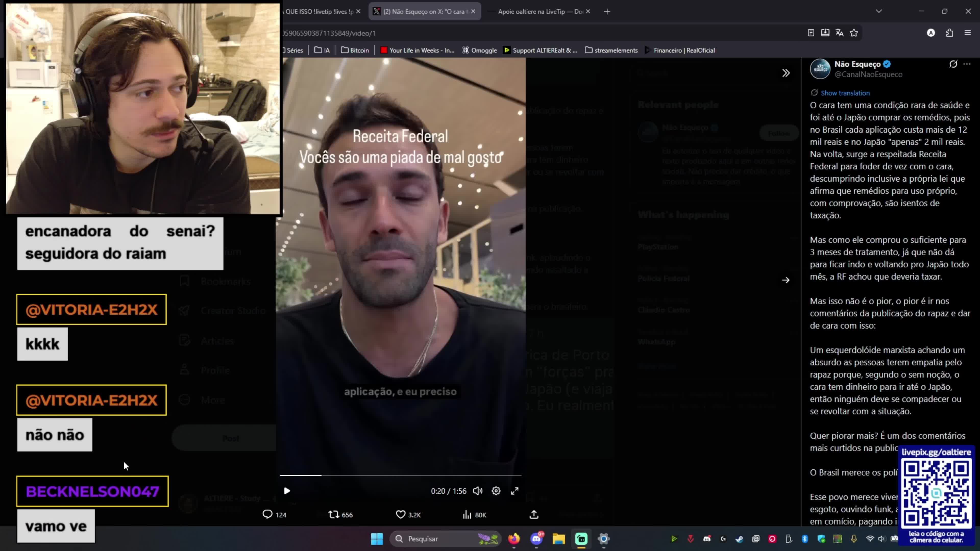Like the post with 3.2K likes

point(408,515)
